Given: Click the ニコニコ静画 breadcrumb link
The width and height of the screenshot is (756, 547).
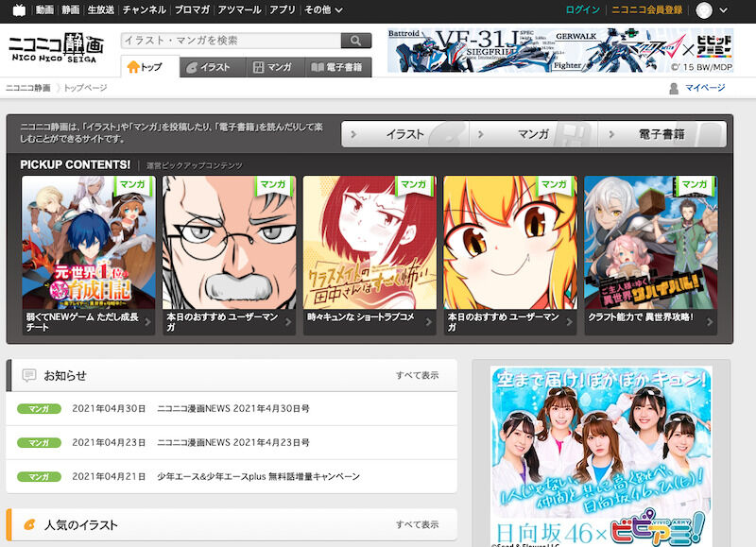Looking at the screenshot, I should pos(28,88).
